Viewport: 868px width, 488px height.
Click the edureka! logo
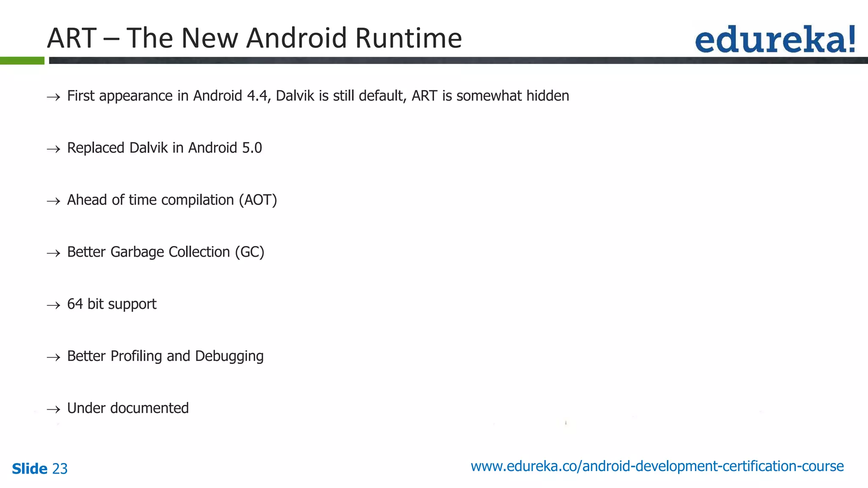pyautogui.click(x=775, y=39)
